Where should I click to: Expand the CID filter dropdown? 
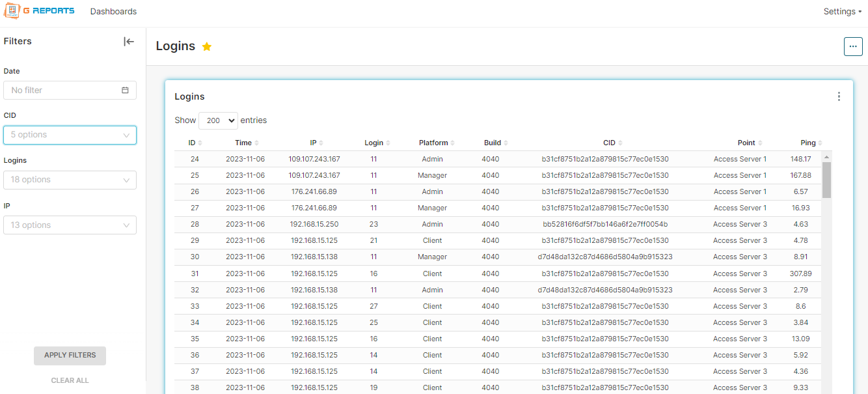pos(70,135)
